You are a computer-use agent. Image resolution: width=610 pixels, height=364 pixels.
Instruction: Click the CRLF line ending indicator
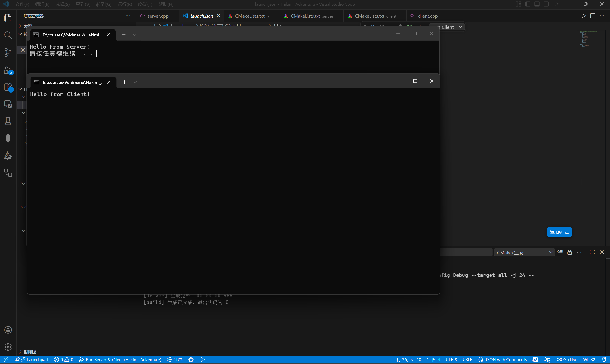[467, 359]
